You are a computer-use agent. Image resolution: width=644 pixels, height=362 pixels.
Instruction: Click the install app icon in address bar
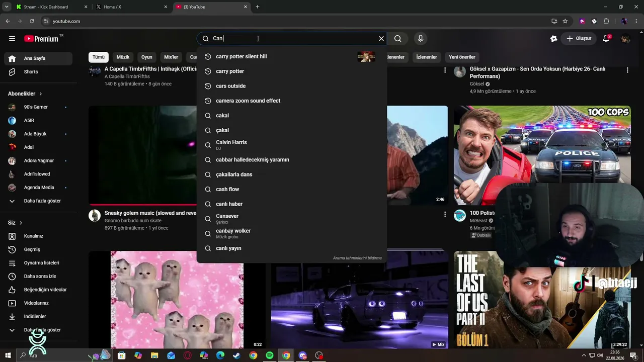pos(554,21)
